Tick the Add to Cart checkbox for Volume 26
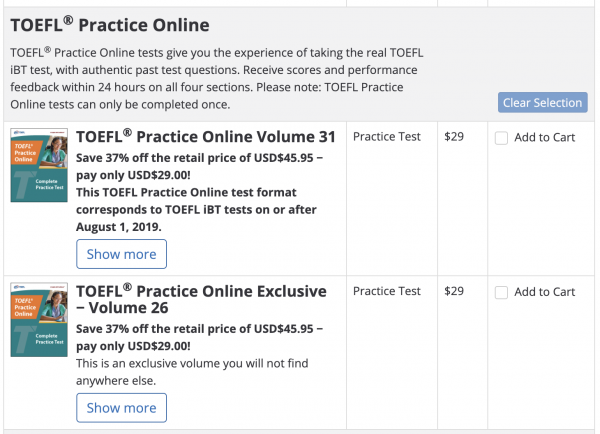This screenshot has height=434, width=600. [502, 292]
